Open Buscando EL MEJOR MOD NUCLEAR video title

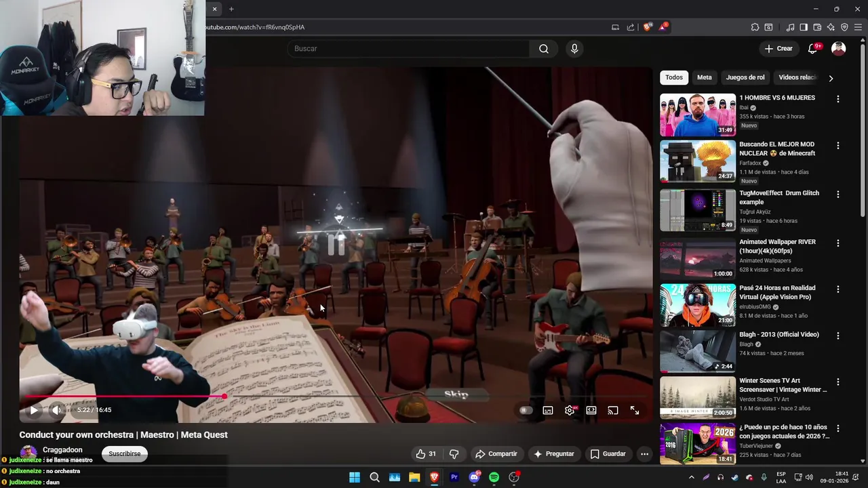pyautogui.click(x=777, y=148)
